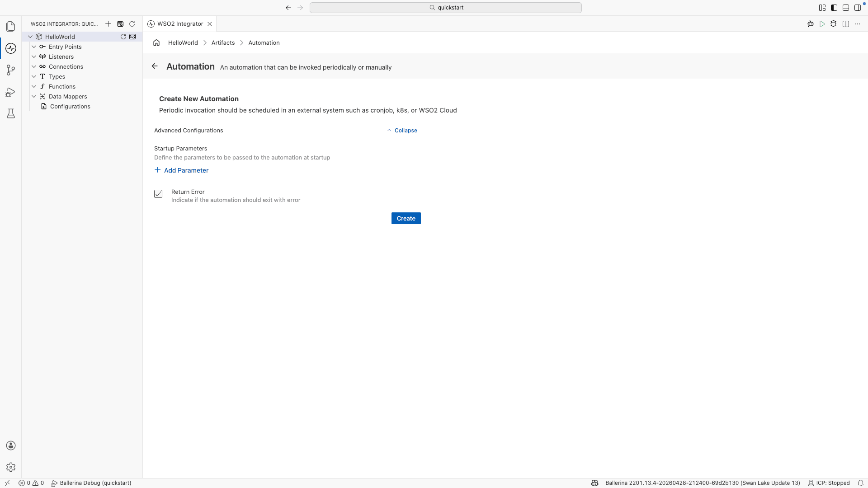Navigate back using top bar arrow
Screen dimensions: 868x488
(288, 8)
